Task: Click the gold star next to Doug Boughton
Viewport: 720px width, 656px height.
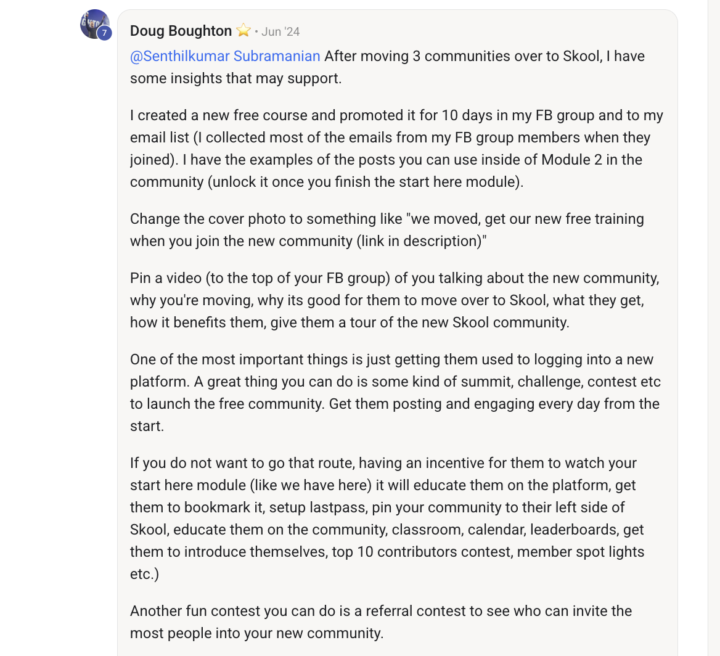Action: pos(243,31)
